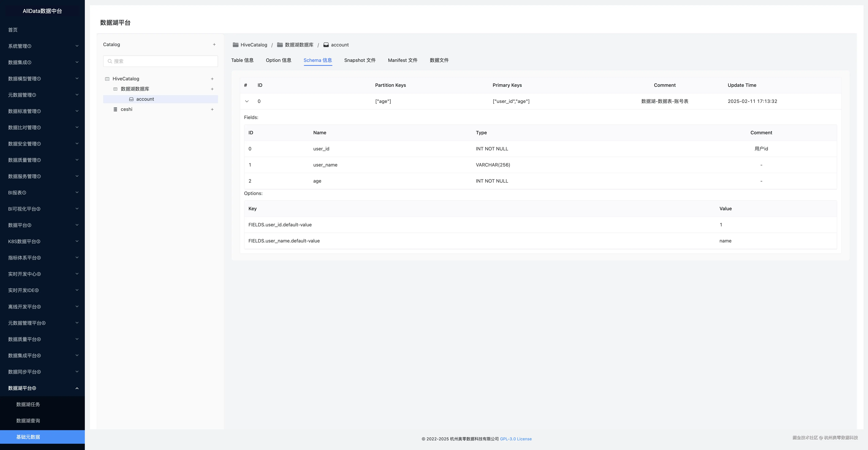Screen dimensions: 868x450
Task: Click the search magnifier icon in Catalog panel
Action: click(110, 61)
